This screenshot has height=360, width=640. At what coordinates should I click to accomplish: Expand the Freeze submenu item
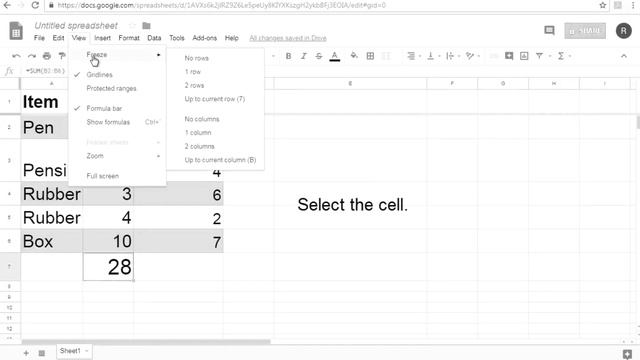coord(118,55)
